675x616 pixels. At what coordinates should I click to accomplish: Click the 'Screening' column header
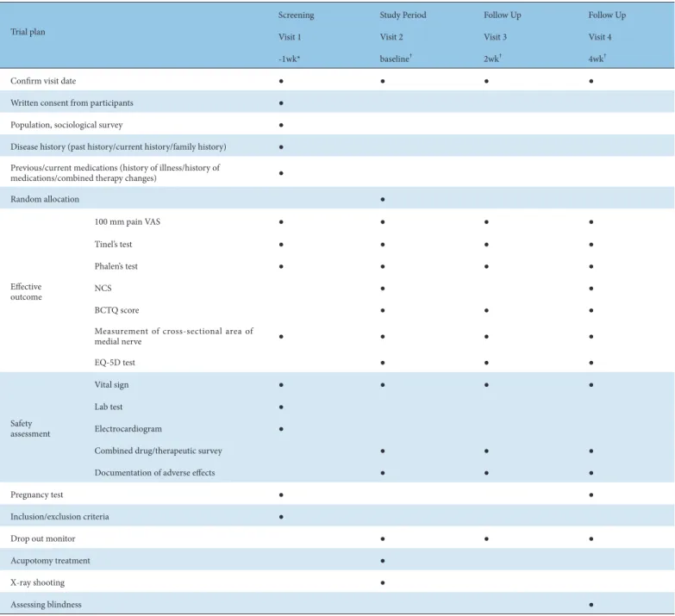(x=297, y=15)
